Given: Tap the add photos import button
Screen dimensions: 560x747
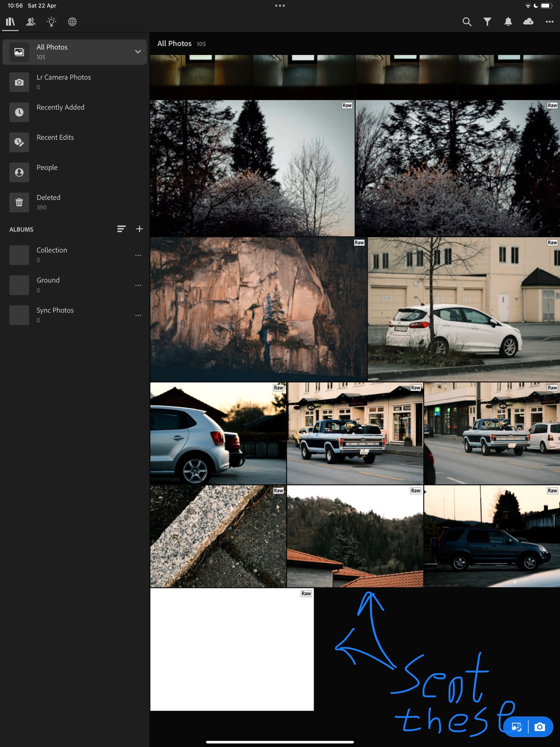Looking at the screenshot, I should tap(517, 727).
